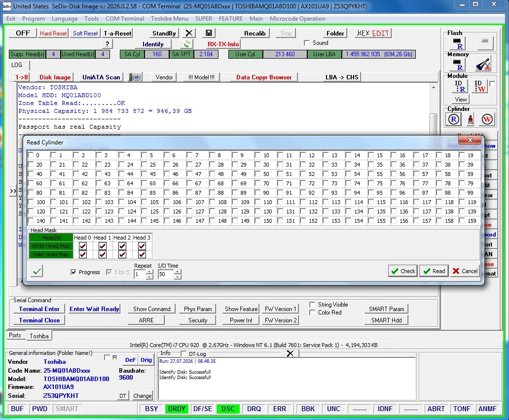Click the Cylinder read R circle icon
Image resolution: width=509 pixels, height=420 pixels.
453,119
